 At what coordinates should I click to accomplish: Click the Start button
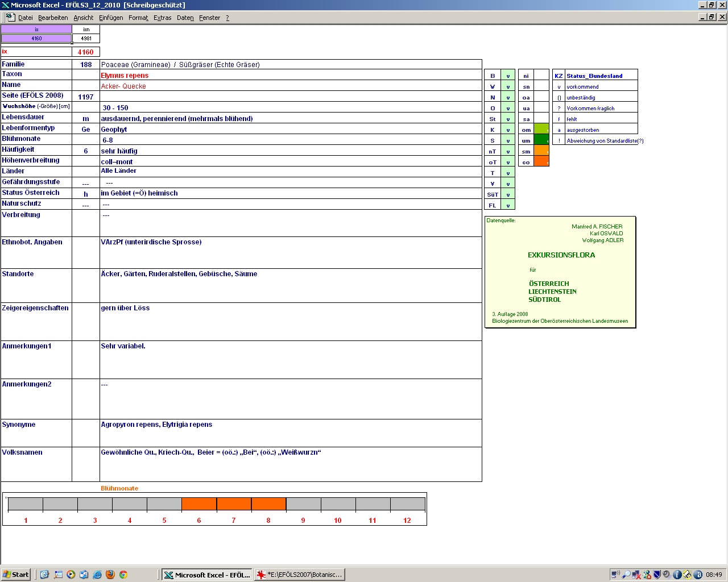(15, 575)
